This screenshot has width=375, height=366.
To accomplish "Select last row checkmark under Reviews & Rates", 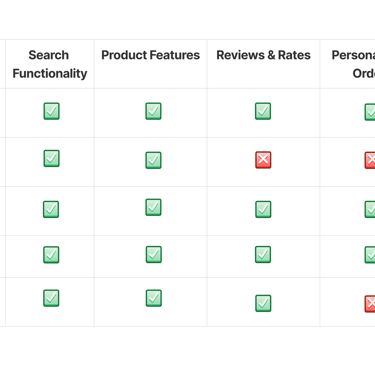I will click(x=263, y=303).
